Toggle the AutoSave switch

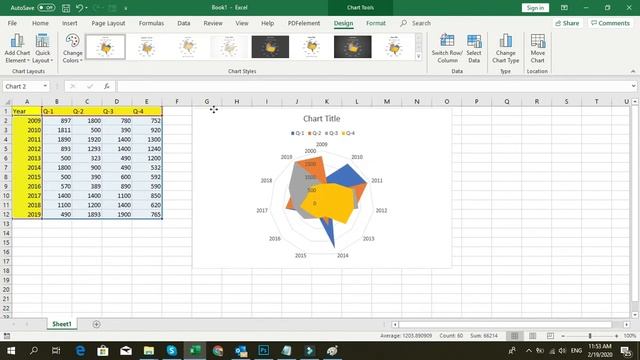click(46, 8)
